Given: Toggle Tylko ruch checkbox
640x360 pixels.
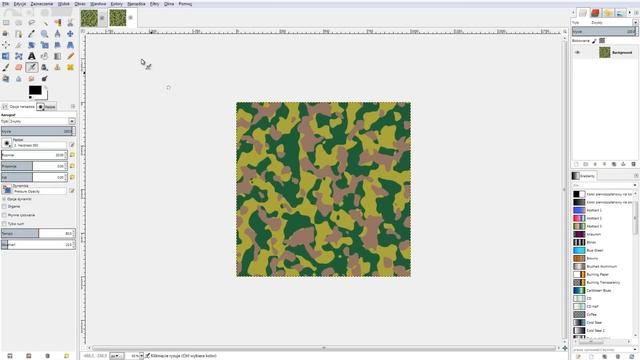Looking at the screenshot, I should coord(4,224).
